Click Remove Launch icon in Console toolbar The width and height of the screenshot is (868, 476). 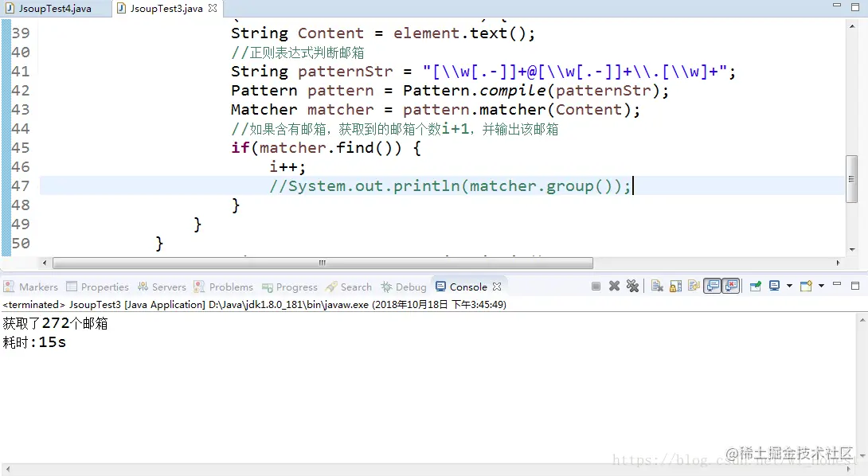click(614, 286)
